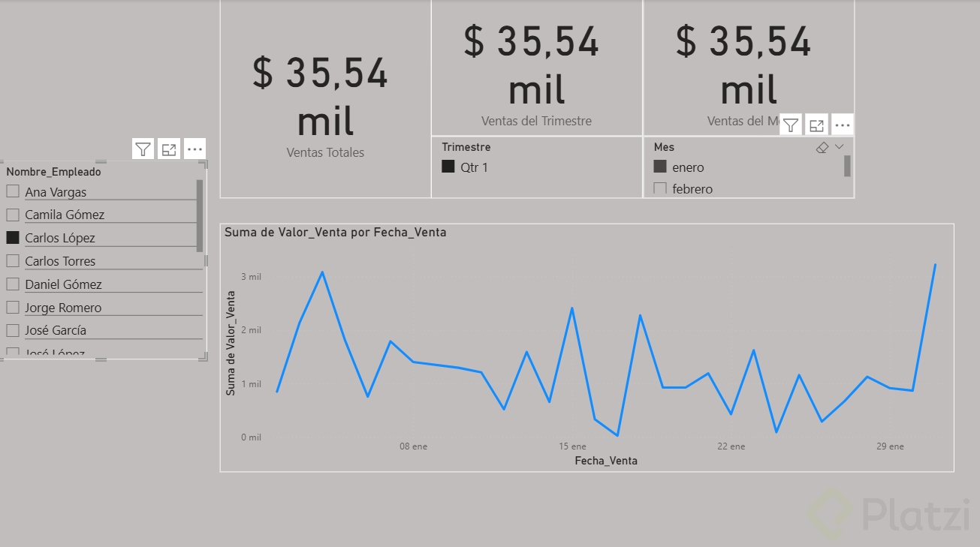Check the Camila Gómez checkbox
The width and height of the screenshot is (980, 547).
(x=13, y=215)
